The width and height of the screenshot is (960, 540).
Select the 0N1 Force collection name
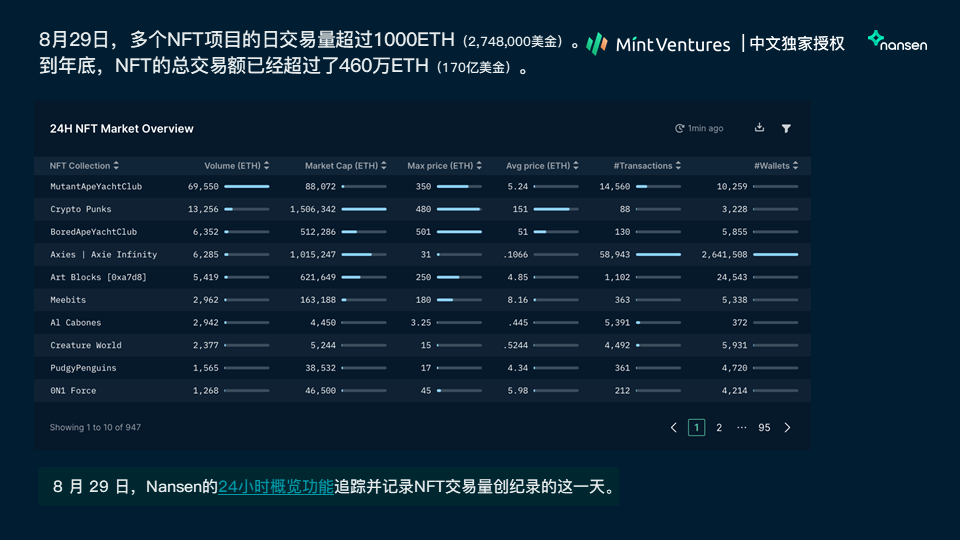point(73,390)
